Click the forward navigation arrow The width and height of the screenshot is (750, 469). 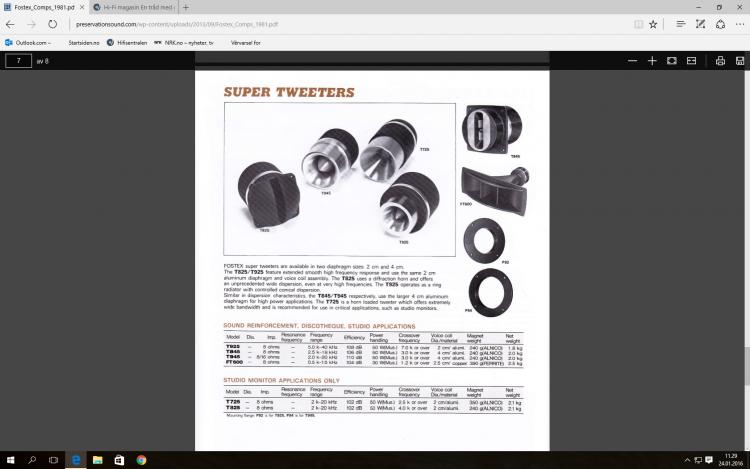tap(32, 24)
